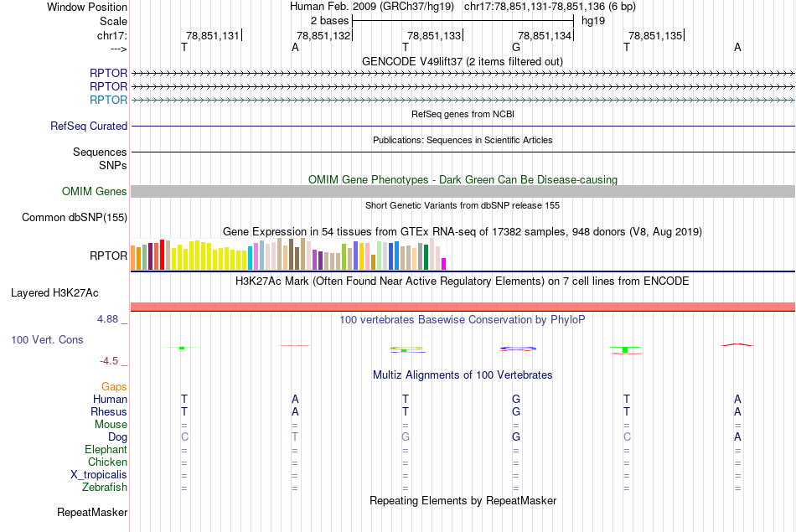Select the Common dbSNP(155) track label
Viewport: 796px width, 532px height.
tap(75, 217)
